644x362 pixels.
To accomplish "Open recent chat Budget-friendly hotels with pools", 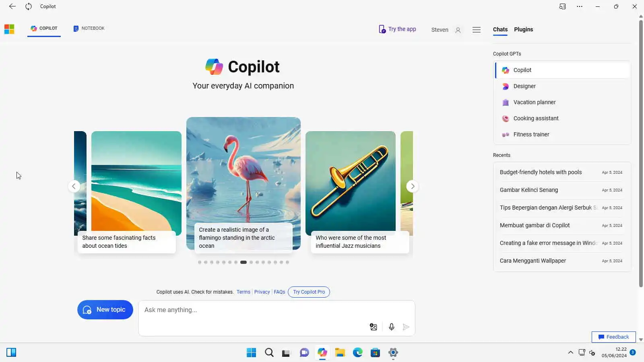I will click(562, 172).
